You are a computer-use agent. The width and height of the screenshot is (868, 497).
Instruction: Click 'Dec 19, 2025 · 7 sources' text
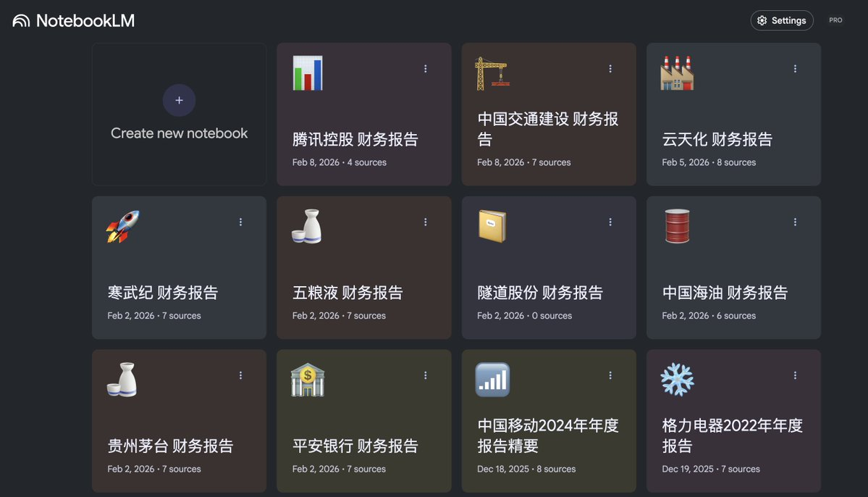711,469
